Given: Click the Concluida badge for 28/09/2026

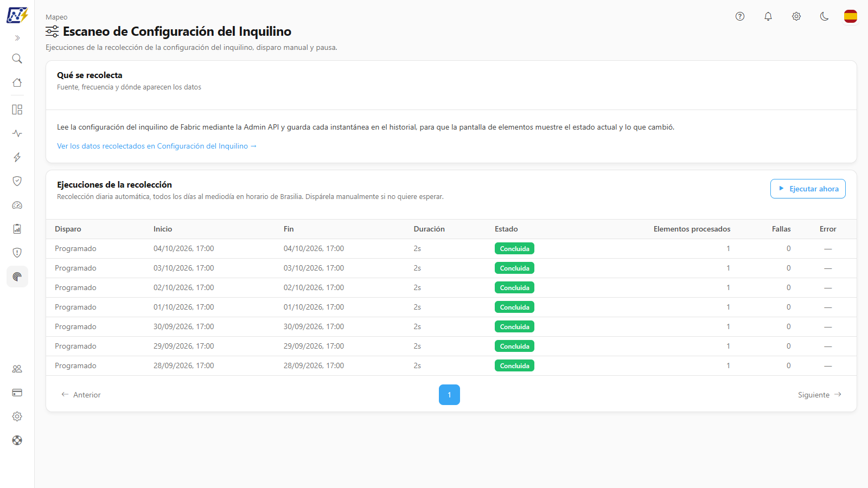Looking at the screenshot, I should click(514, 365).
